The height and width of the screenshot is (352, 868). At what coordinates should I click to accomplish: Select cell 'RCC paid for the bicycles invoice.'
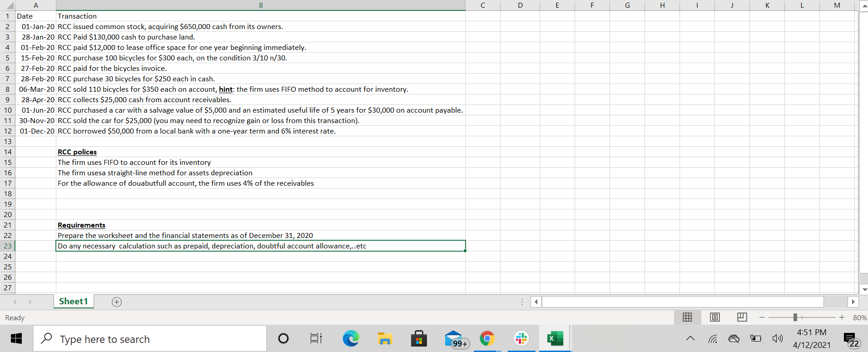(x=261, y=68)
